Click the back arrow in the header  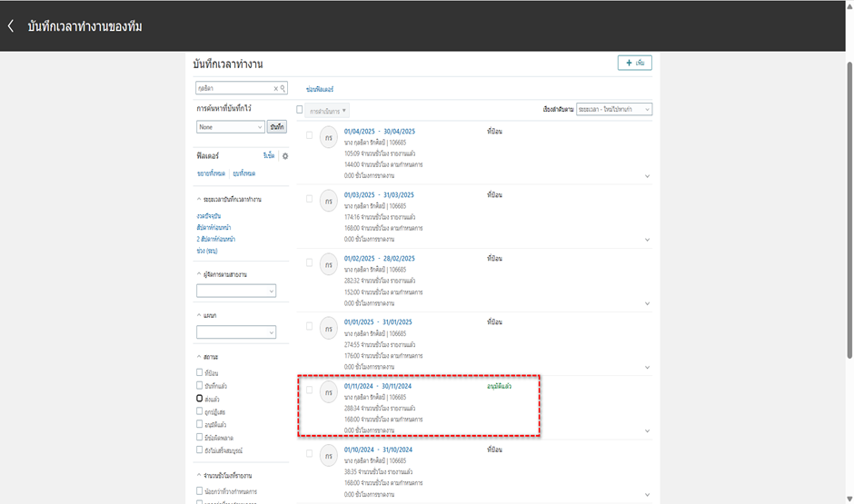tap(11, 26)
